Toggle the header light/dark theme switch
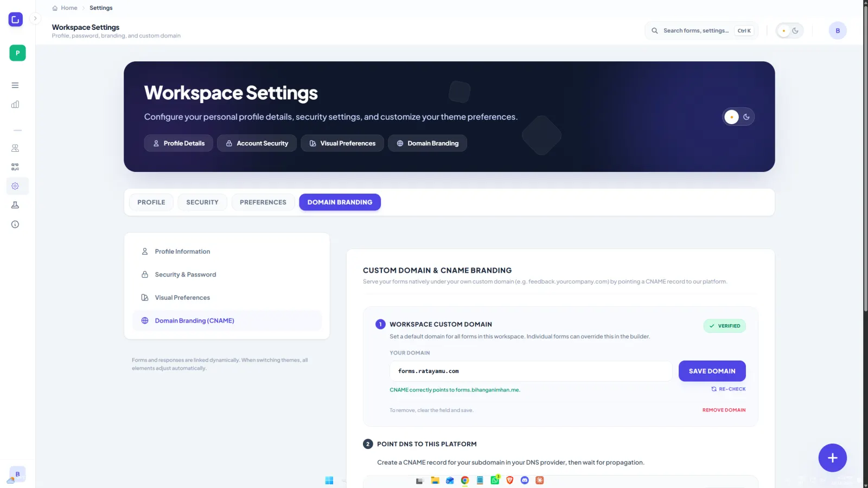Viewport: 868px width, 488px height. coord(789,31)
